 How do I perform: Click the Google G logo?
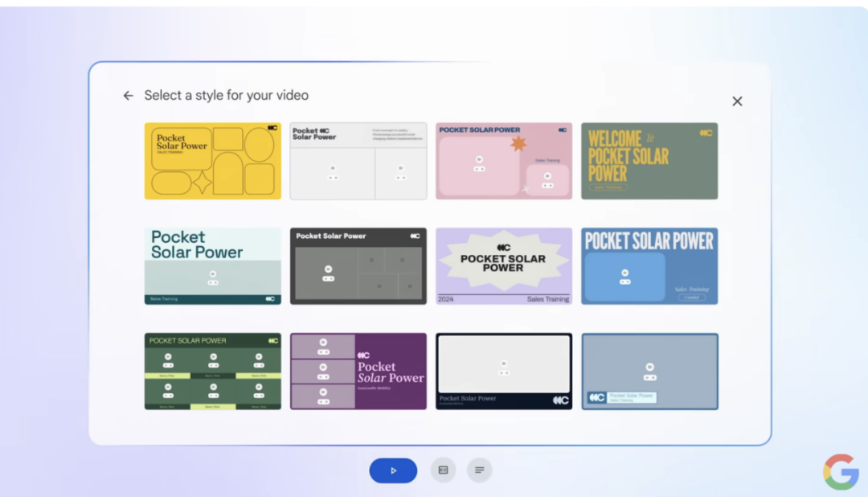click(841, 472)
